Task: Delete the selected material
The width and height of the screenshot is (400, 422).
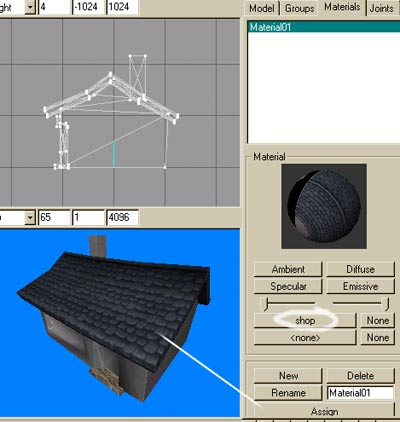Action: [360, 376]
